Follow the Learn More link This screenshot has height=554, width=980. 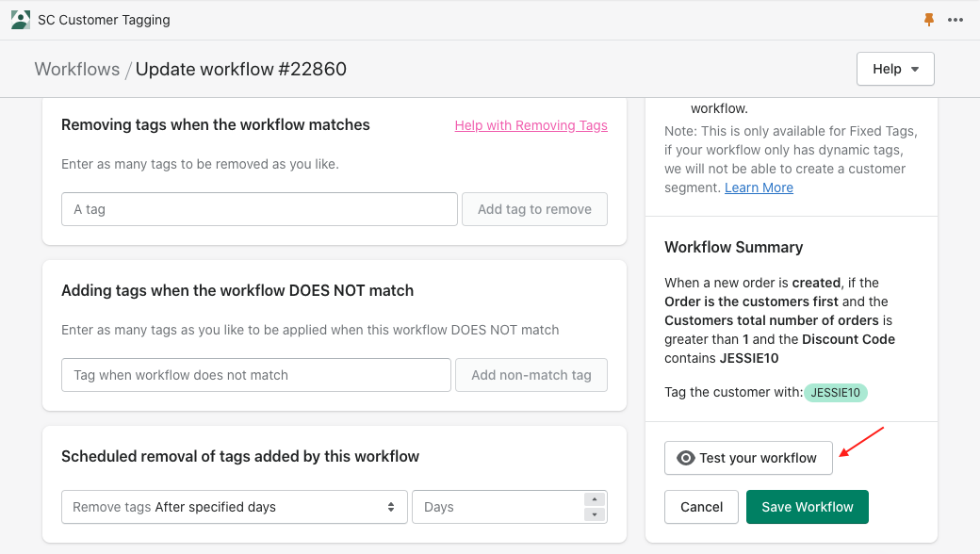click(759, 188)
